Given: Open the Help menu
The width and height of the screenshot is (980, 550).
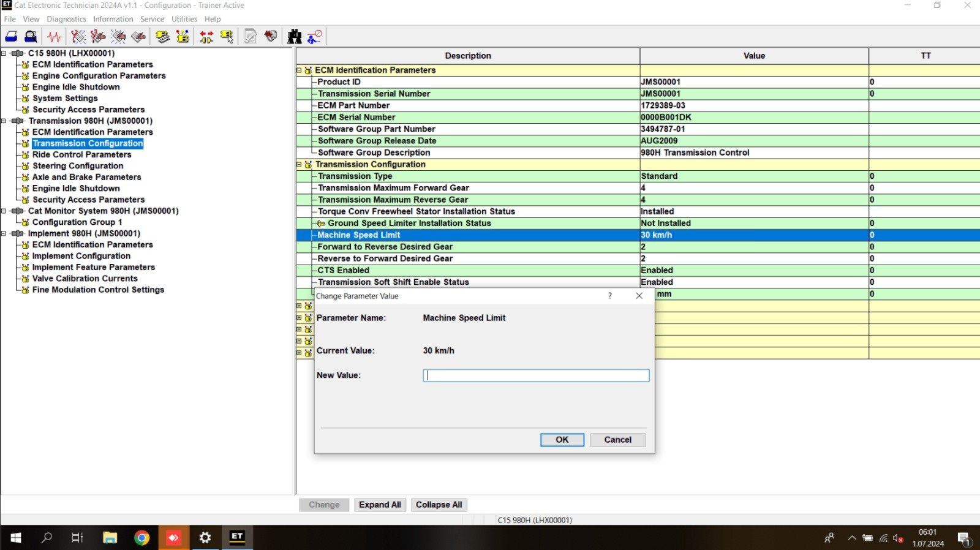Looking at the screenshot, I should point(213,19).
